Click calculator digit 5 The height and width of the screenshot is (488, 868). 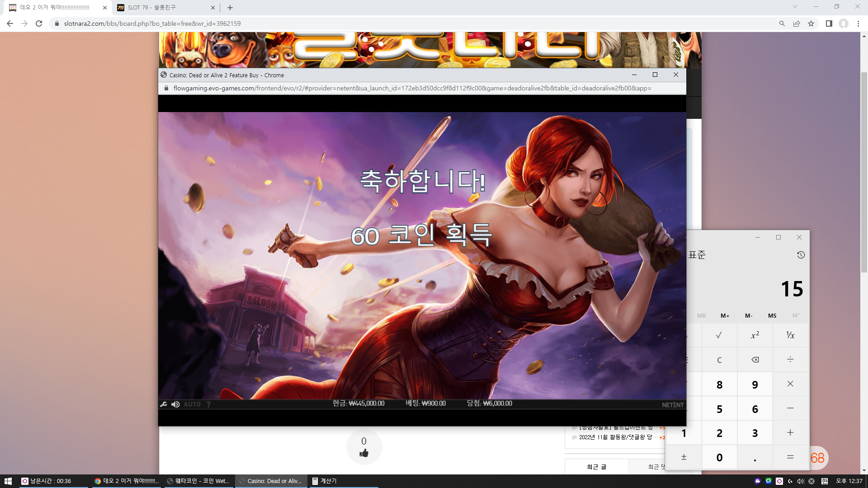pyautogui.click(x=719, y=408)
